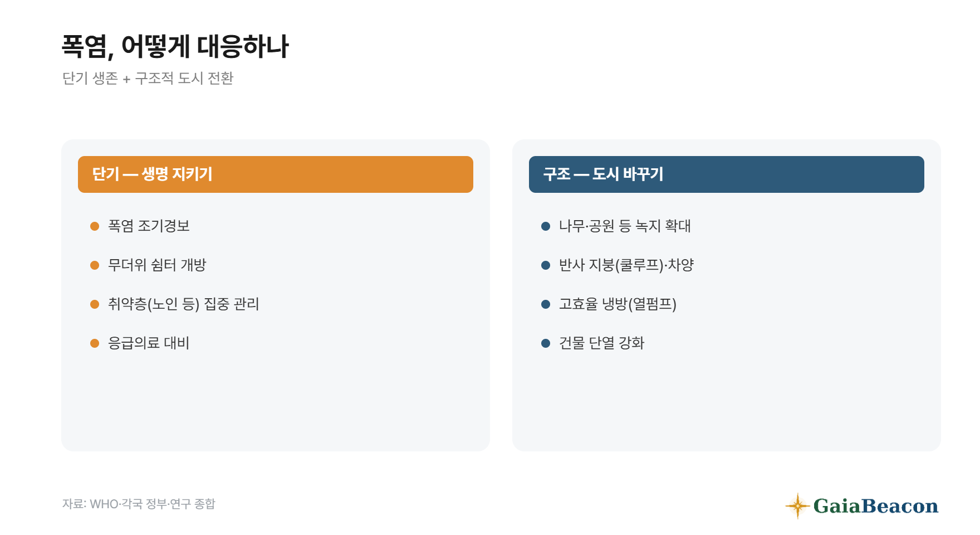
Task: Select the text 무더위 쉼터 개방
Action: point(157,265)
